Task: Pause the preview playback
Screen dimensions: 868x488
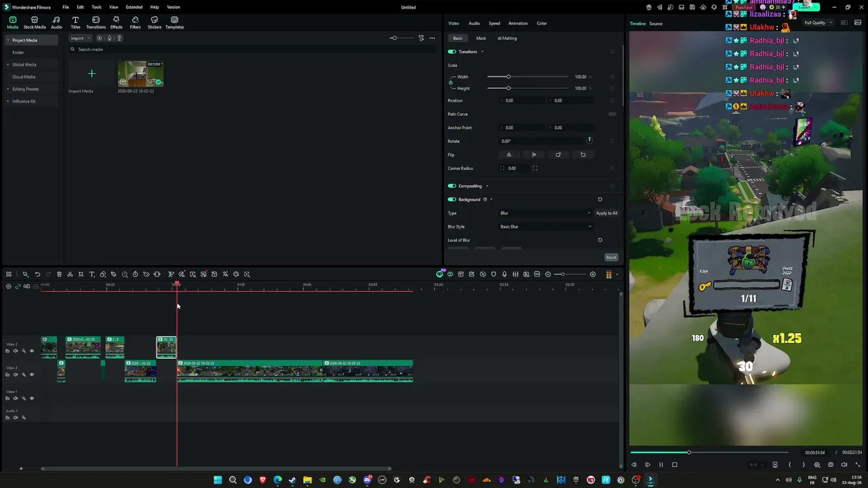Action: (661, 465)
